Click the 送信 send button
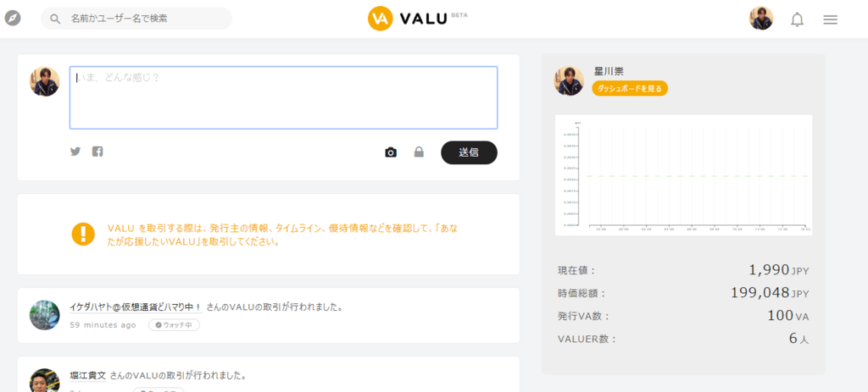Viewport: 868px width, 392px height. tap(469, 152)
